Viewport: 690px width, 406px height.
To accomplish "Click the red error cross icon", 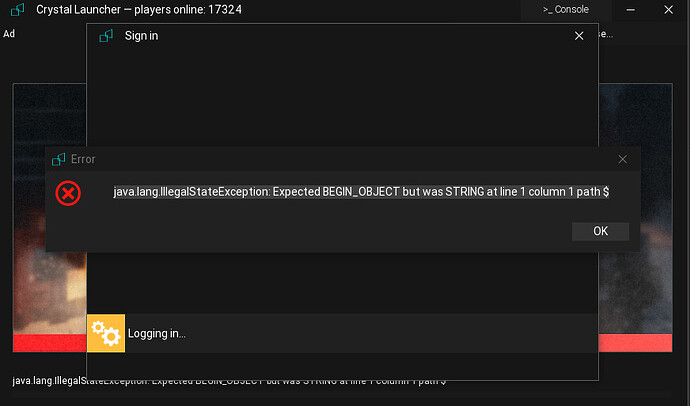I will [68, 193].
